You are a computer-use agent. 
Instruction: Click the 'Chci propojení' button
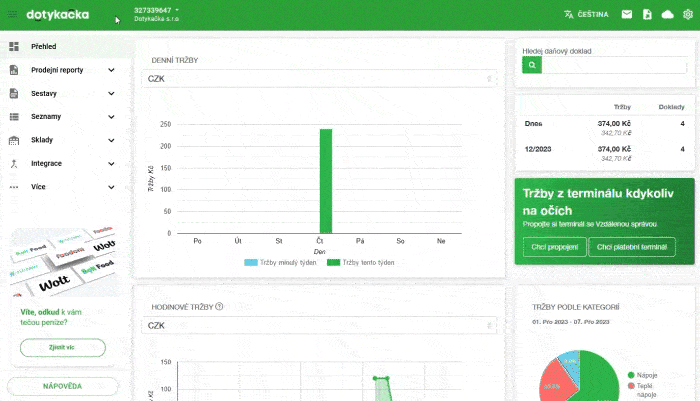coord(553,247)
